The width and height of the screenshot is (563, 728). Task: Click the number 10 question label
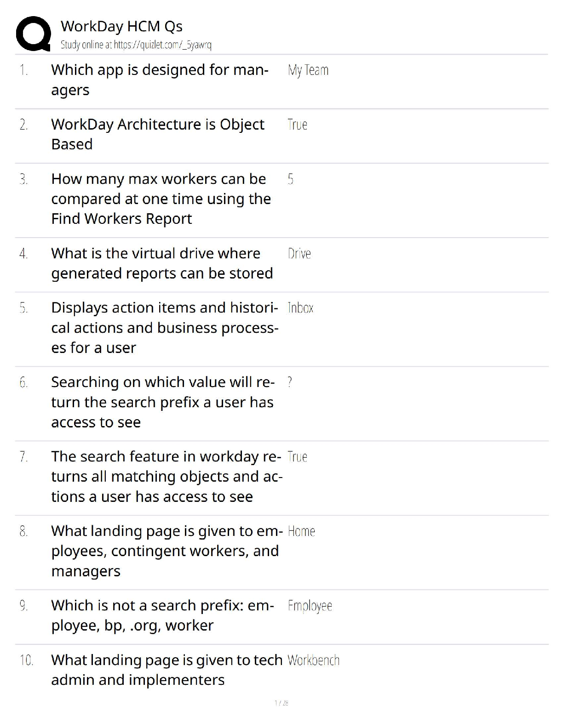tap(26, 660)
